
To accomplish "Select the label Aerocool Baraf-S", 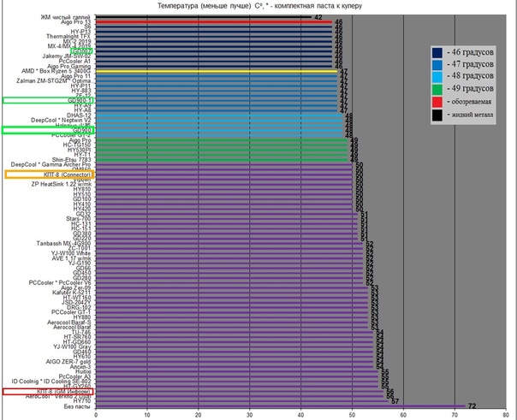I will pos(69,322).
